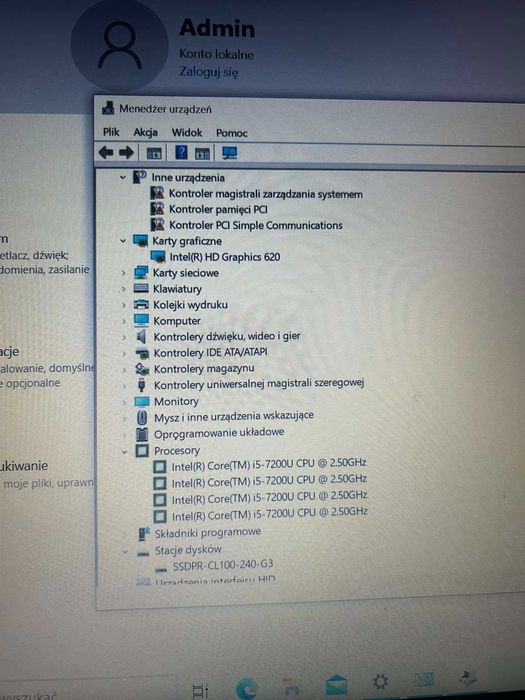Click the Karty sieciowe network icon
Viewport: 525px width, 700px height.
pyautogui.click(x=141, y=272)
